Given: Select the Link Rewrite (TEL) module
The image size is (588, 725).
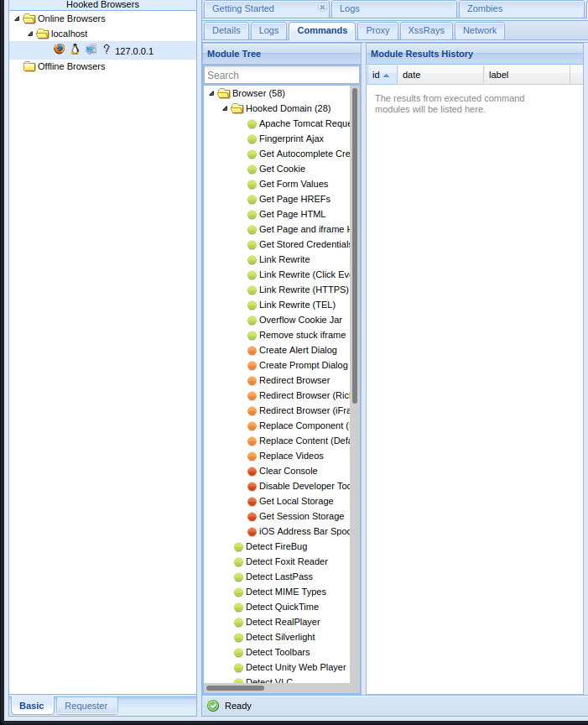Looking at the screenshot, I should [x=297, y=305].
